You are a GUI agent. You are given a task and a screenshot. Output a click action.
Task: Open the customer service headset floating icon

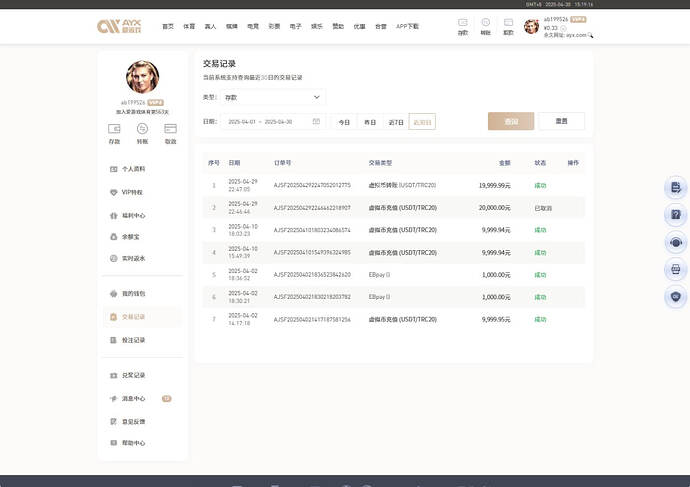click(x=676, y=241)
